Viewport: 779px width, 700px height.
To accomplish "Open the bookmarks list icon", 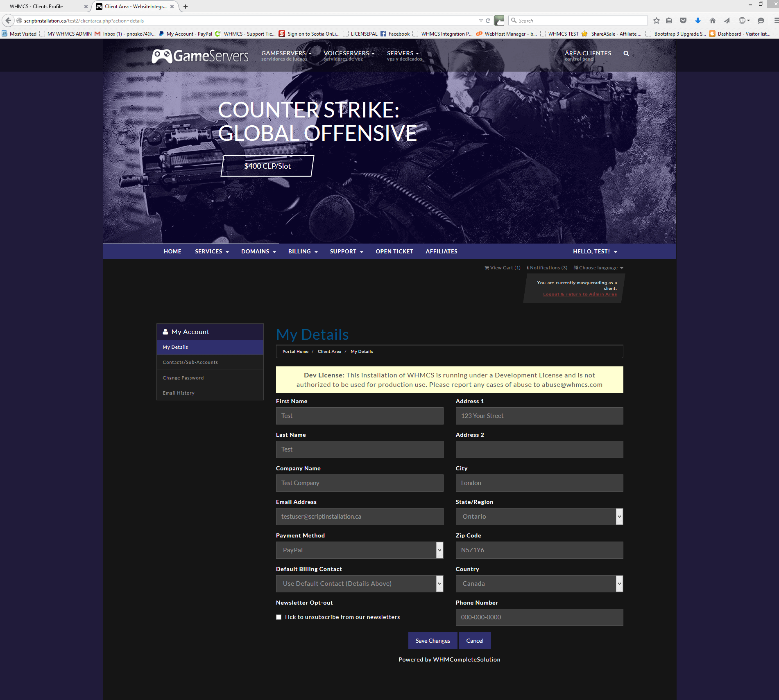I will [x=669, y=20].
